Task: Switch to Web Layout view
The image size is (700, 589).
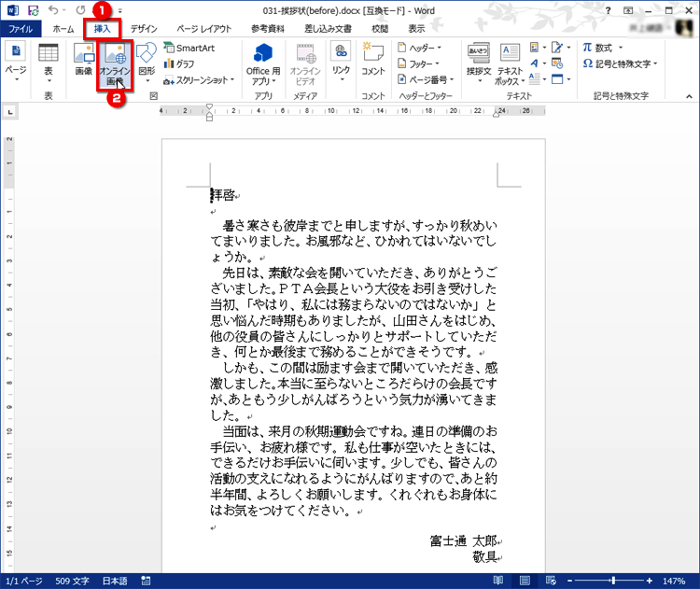Action: [x=552, y=581]
